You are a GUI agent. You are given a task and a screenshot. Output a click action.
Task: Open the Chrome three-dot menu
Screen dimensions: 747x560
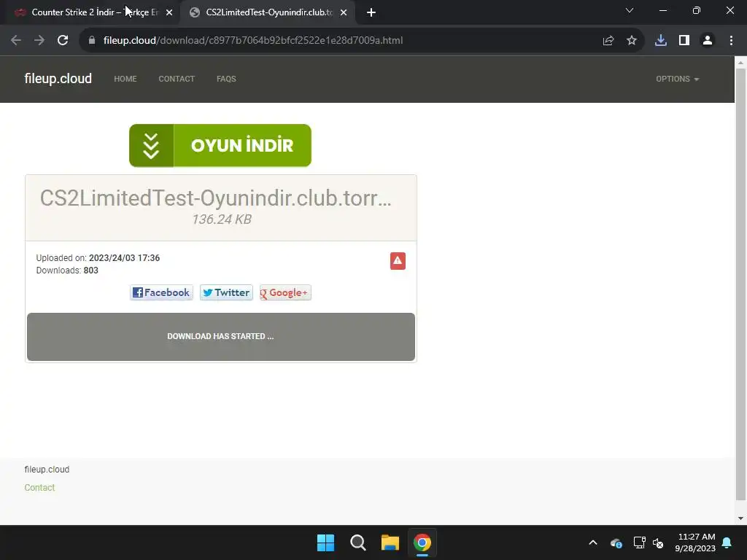[731, 41]
